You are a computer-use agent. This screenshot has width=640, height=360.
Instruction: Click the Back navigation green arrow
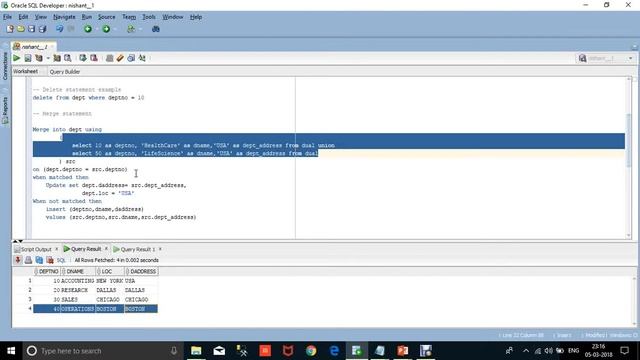tap(88, 29)
